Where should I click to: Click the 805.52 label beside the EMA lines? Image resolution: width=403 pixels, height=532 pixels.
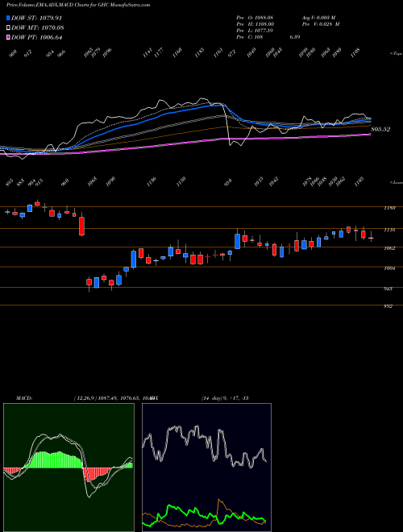(x=380, y=129)
